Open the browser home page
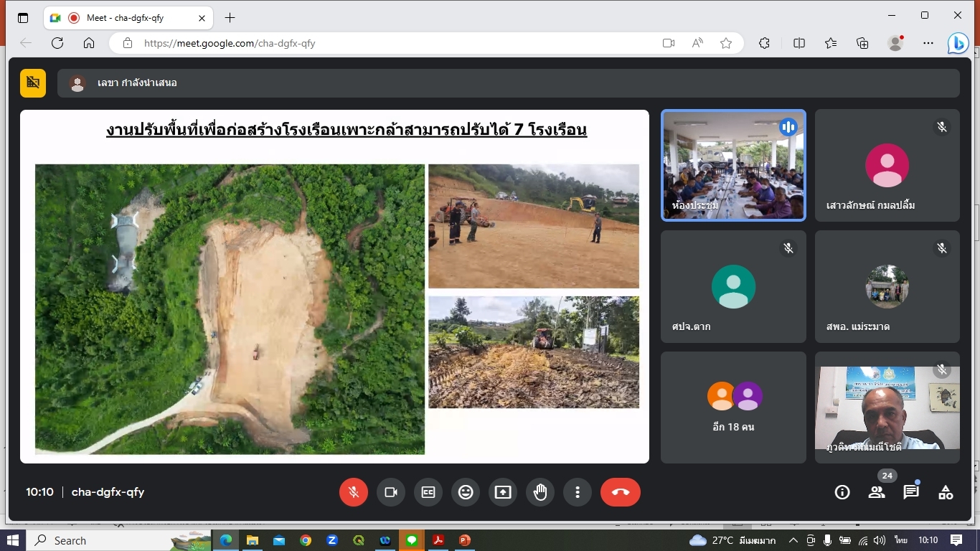The height and width of the screenshot is (551, 980). click(89, 43)
